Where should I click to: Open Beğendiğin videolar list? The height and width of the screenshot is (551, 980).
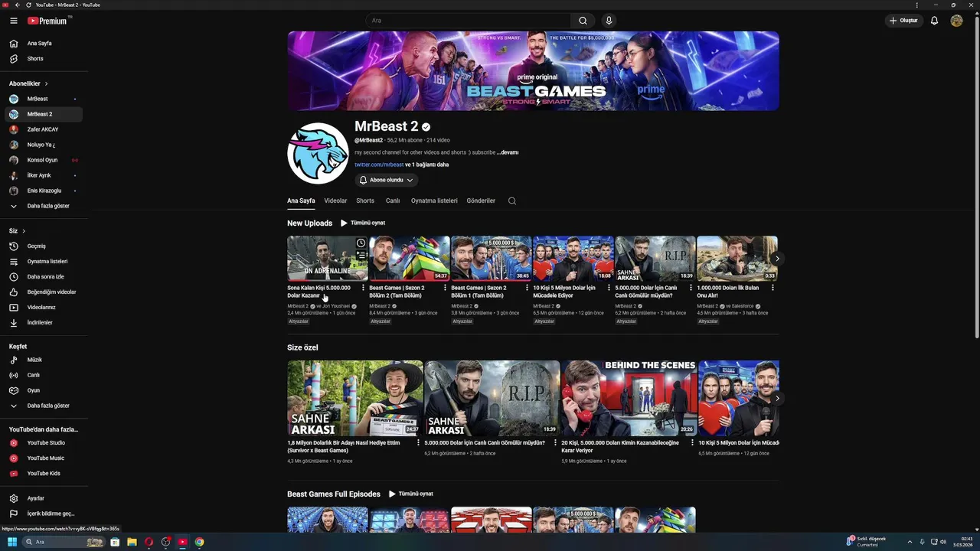tap(44, 292)
